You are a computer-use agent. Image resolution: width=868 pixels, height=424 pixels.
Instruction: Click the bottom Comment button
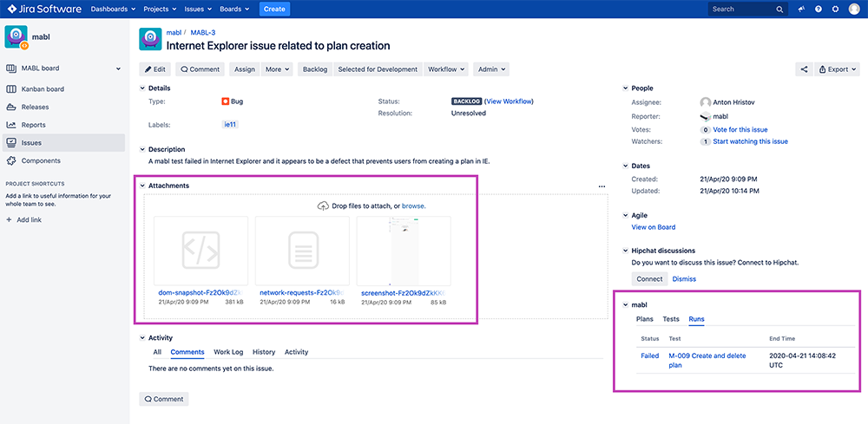pyautogui.click(x=164, y=399)
